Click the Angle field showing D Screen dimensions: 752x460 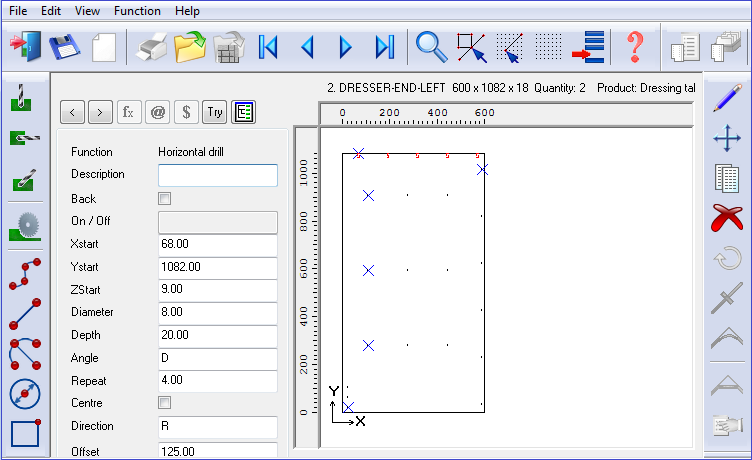218,359
